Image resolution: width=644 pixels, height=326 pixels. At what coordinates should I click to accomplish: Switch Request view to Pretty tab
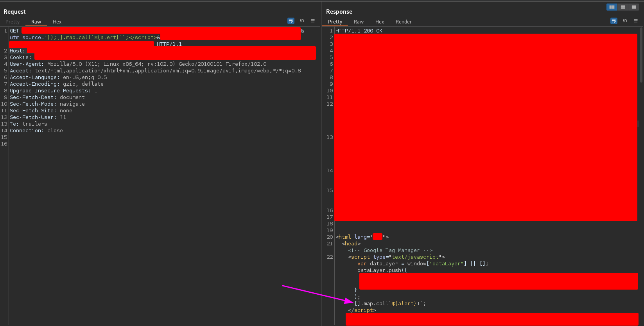coord(13,22)
